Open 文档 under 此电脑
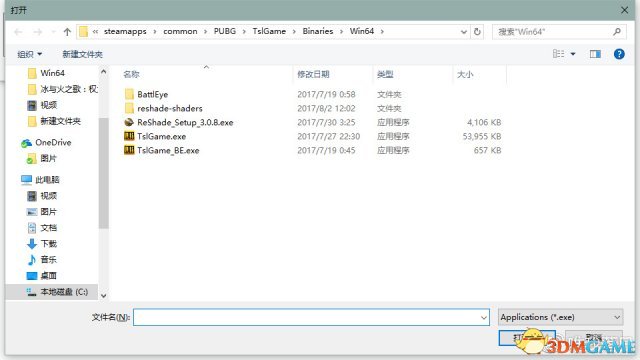The image size is (640, 360). pos(48,228)
